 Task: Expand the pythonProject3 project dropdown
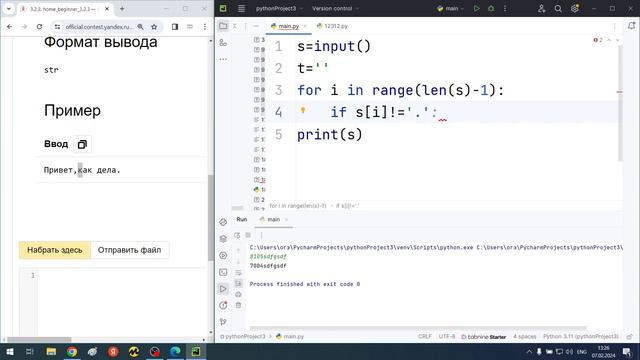pyautogui.click(x=279, y=9)
